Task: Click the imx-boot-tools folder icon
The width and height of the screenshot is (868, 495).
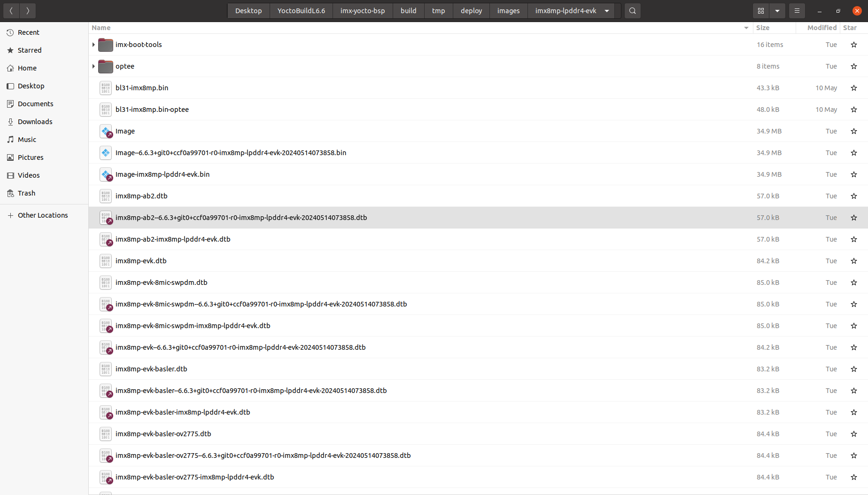Action: click(105, 45)
